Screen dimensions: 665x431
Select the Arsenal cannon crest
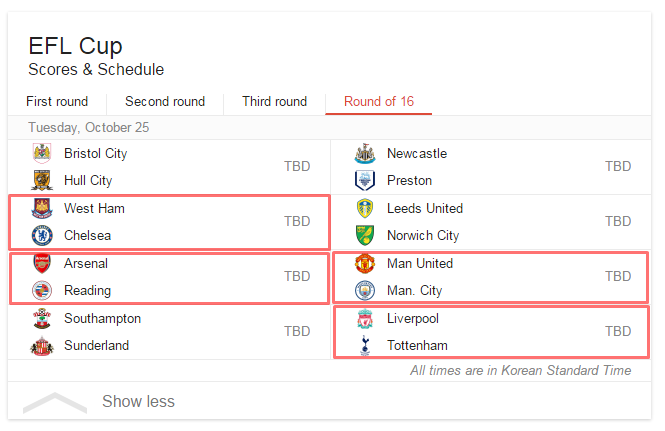click(42, 263)
